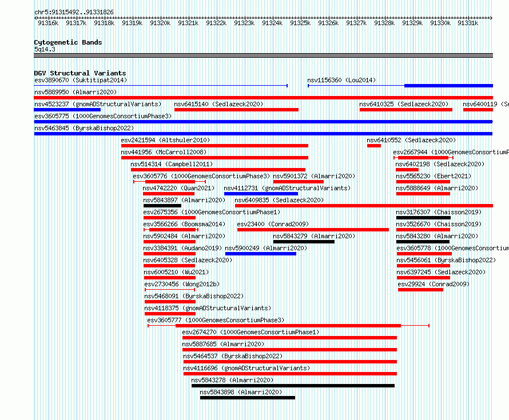The width and height of the screenshot is (509, 420).
Task: Select nsv4523237 (gnomADStructuralVariants) label
Action: [98, 104]
